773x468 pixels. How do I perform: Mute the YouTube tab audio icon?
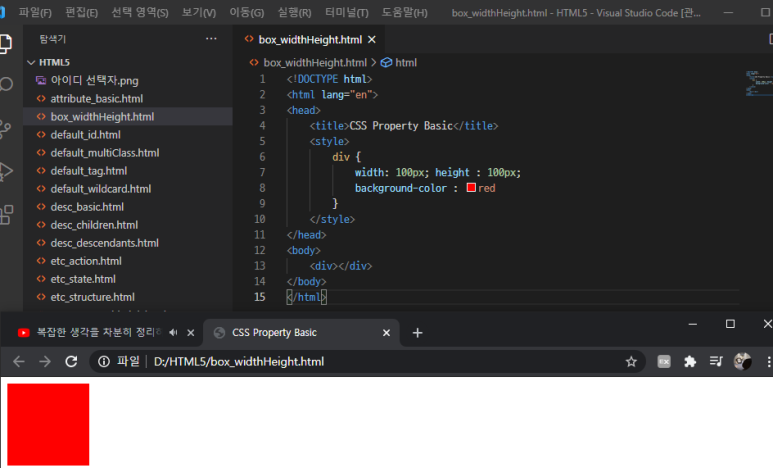point(173,333)
